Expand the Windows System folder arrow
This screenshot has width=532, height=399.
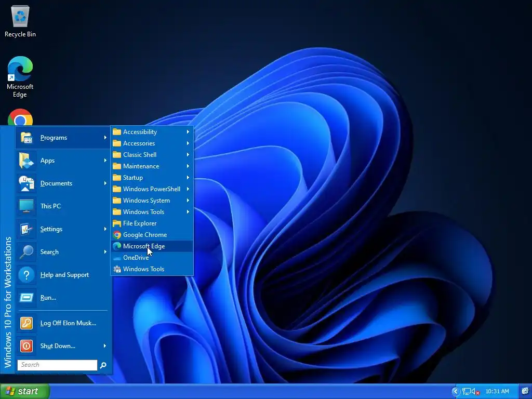coord(188,201)
